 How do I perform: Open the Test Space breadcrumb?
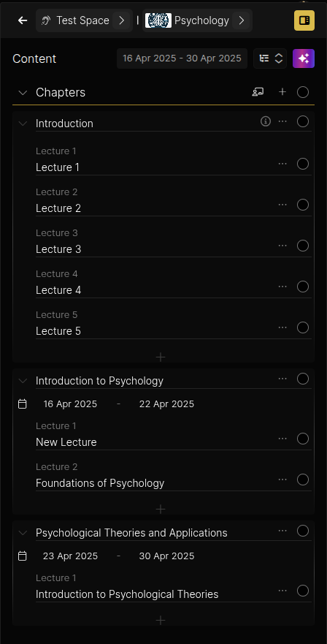pyautogui.click(x=84, y=20)
